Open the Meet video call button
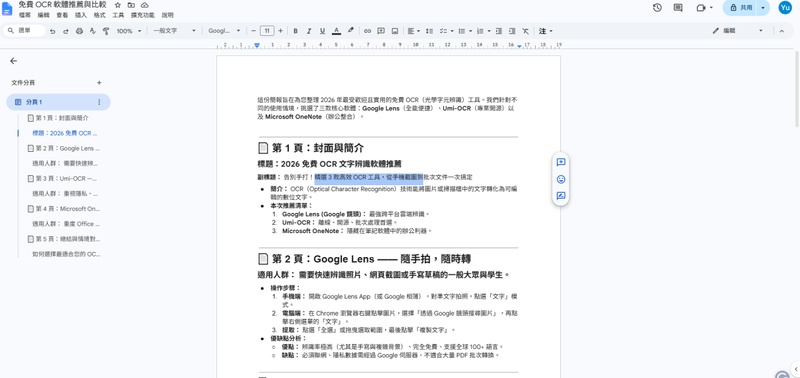Screen dimensions: 800x378 coord(704,8)
